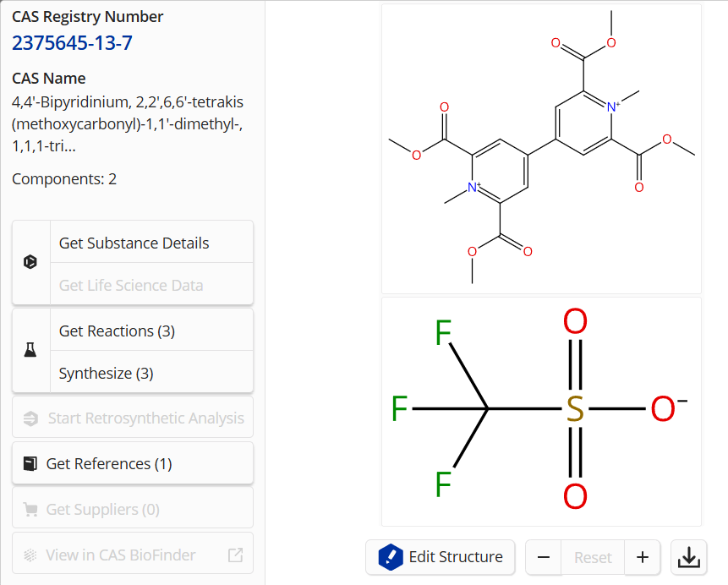Click Get Life Science Data
The image size is (728, 585).
[131, 285]
